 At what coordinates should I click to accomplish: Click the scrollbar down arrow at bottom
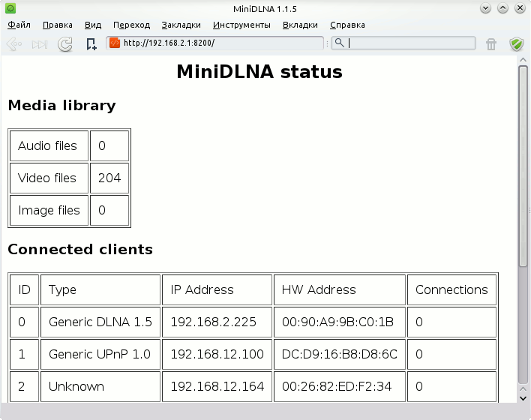tap(523, 398)
